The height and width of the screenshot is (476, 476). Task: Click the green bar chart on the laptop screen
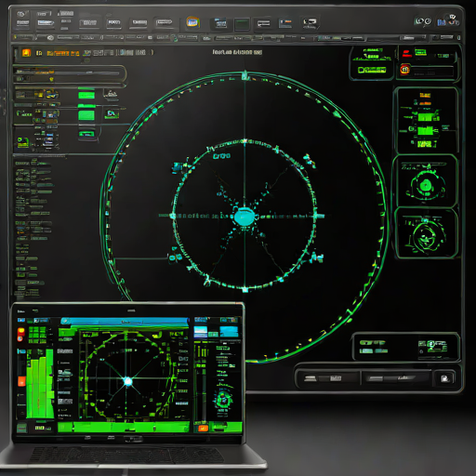pos(40,384)
